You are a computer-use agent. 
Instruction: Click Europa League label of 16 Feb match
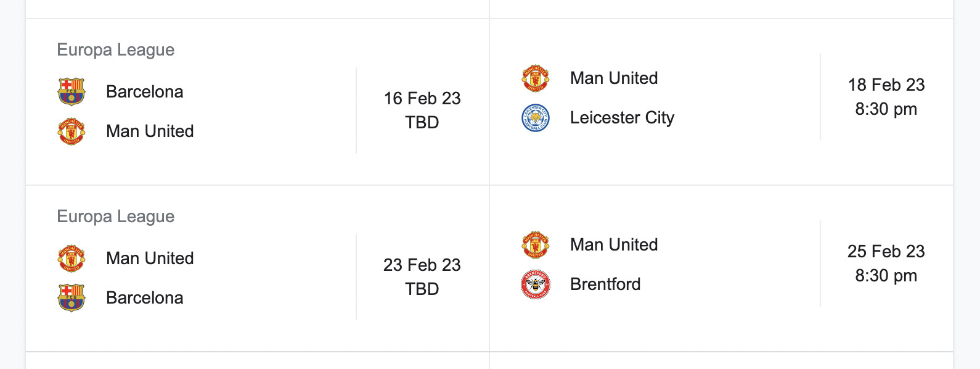coord(116,50)
